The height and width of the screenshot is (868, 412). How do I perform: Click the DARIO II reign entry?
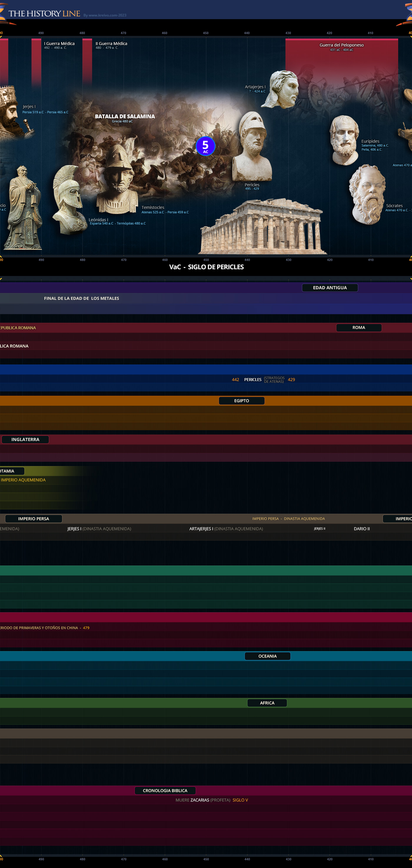pyautogui.click(x=362, y=529)
